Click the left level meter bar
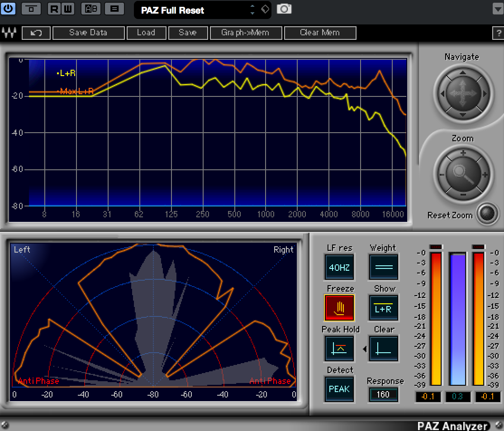 tap(436, 318)
